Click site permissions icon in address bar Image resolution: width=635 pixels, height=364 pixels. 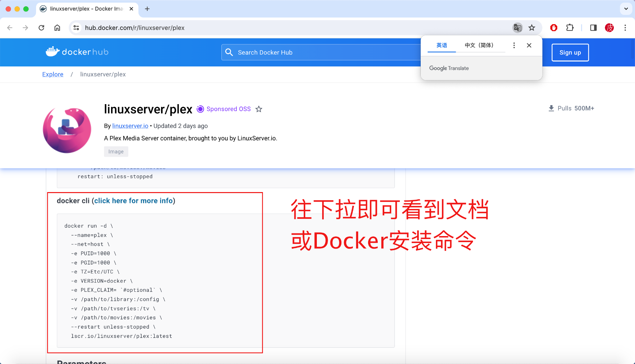76,28
